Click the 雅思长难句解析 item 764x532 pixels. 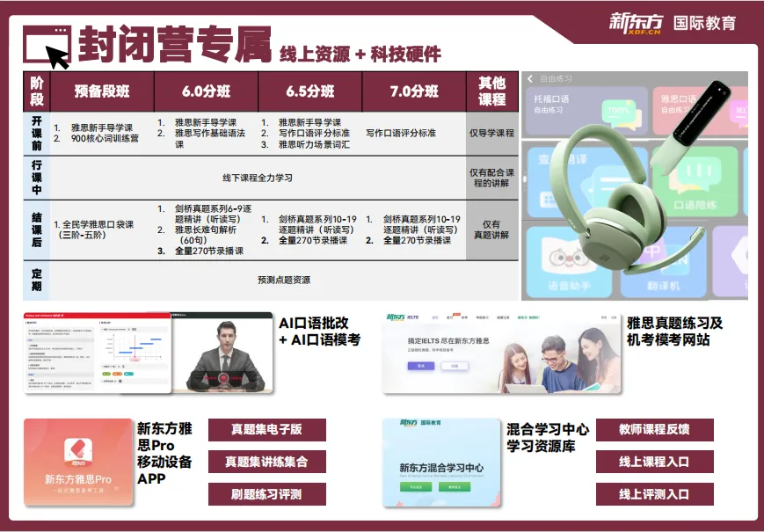(x=206, y=230)
